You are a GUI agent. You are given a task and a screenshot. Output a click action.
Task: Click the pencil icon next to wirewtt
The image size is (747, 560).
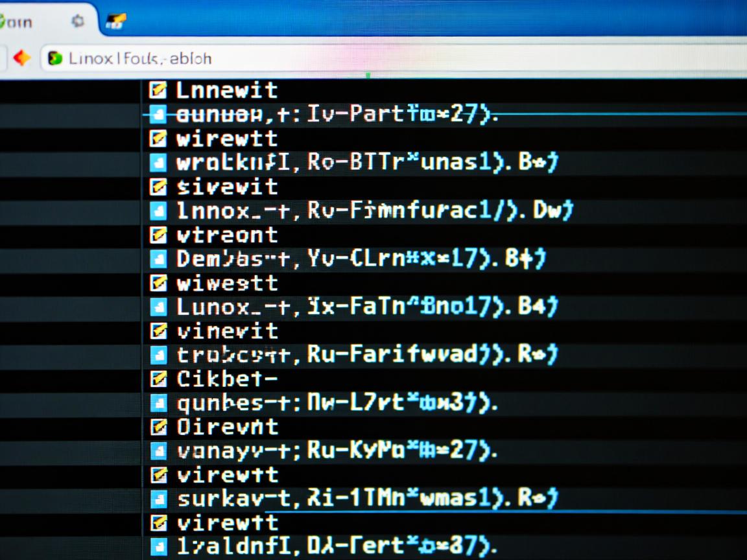[158, 138]
